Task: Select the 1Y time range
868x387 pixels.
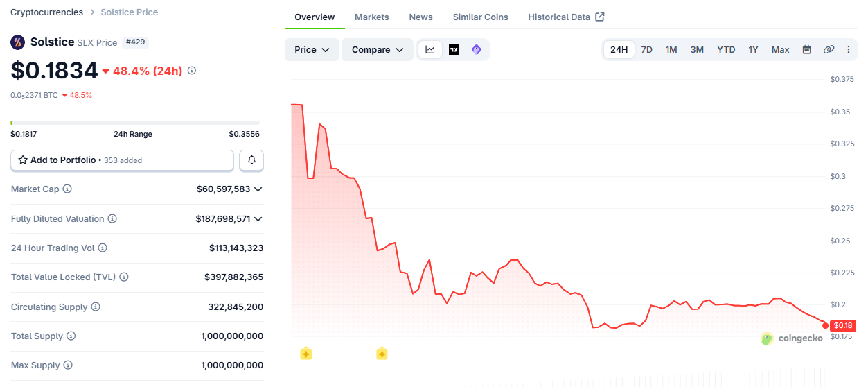Action: point(753,49)
